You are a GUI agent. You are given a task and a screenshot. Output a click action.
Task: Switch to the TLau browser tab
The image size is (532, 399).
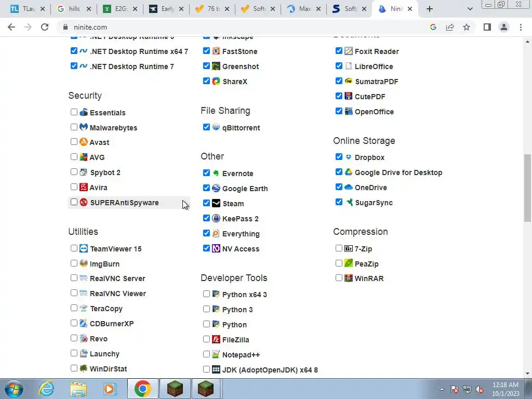click(x=27, y=9)
